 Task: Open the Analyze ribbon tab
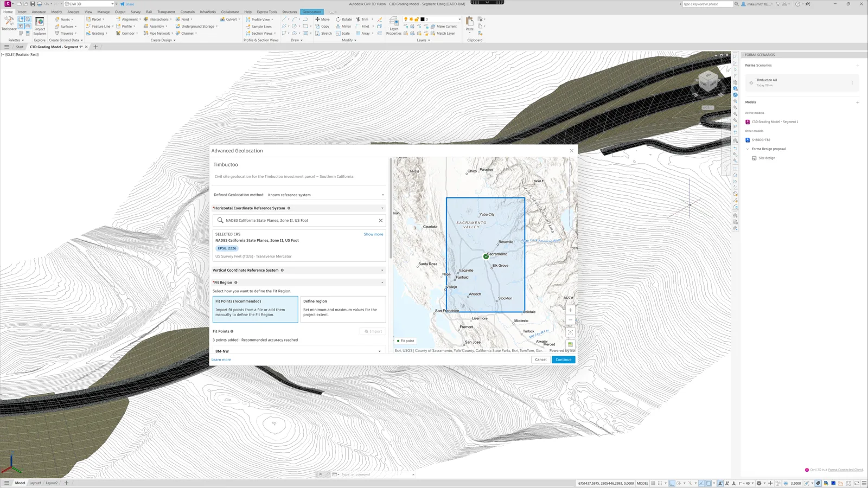coord(73,12)
